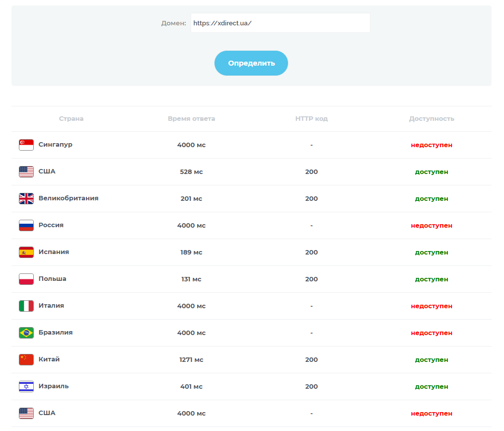Click the Польша flag icon
Image resolution: width=504 pixels, height=431 pixels.
tap(26, 279)
